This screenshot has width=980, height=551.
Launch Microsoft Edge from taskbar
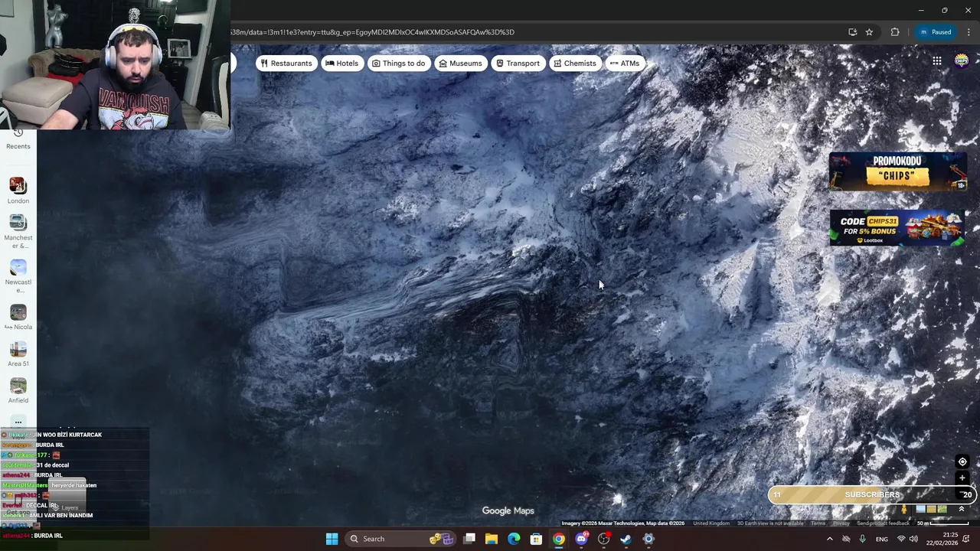[x=514, y=539]
